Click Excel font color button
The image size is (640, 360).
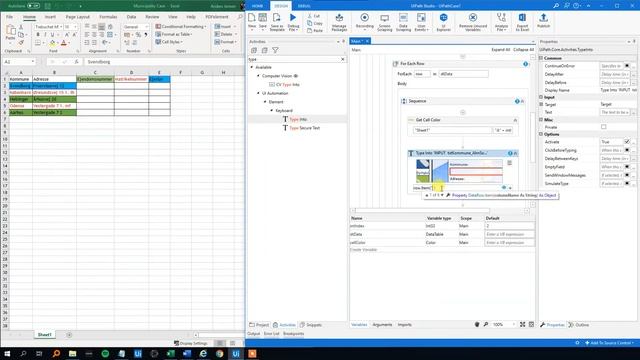64,43
